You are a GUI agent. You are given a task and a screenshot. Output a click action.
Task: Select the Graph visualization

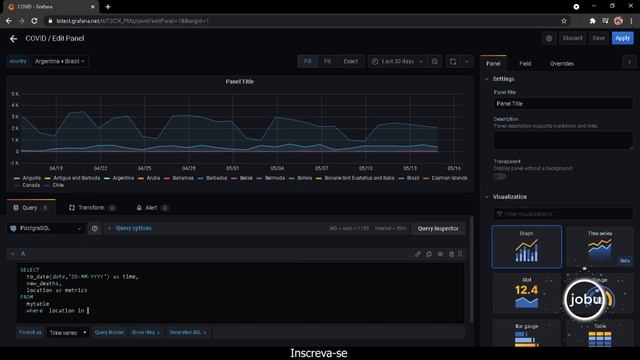click(527, 247)
